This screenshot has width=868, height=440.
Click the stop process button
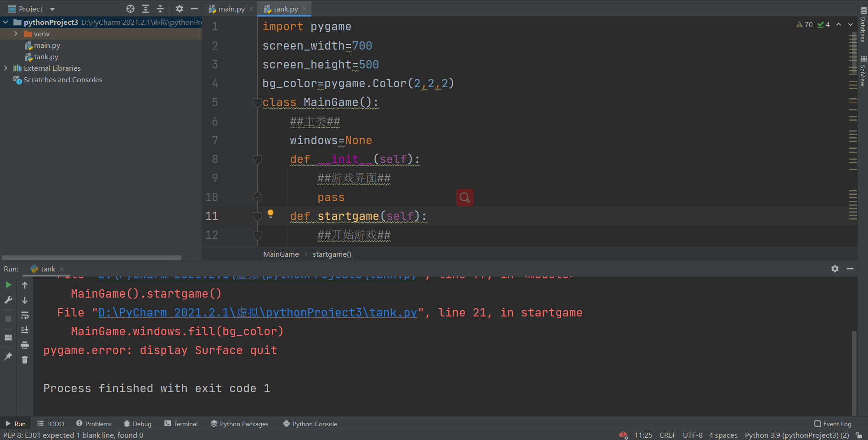(x=8, y=319)
